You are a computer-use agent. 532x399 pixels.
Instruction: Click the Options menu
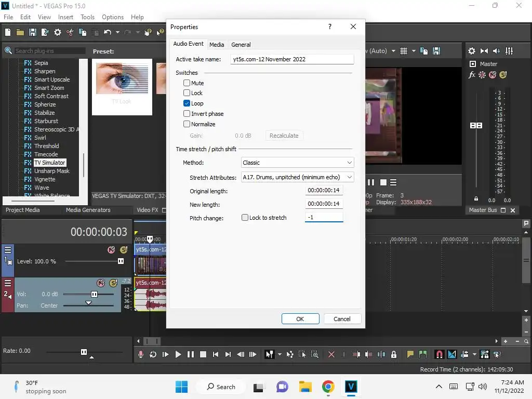pyautogui.click(x=113, y=17)
